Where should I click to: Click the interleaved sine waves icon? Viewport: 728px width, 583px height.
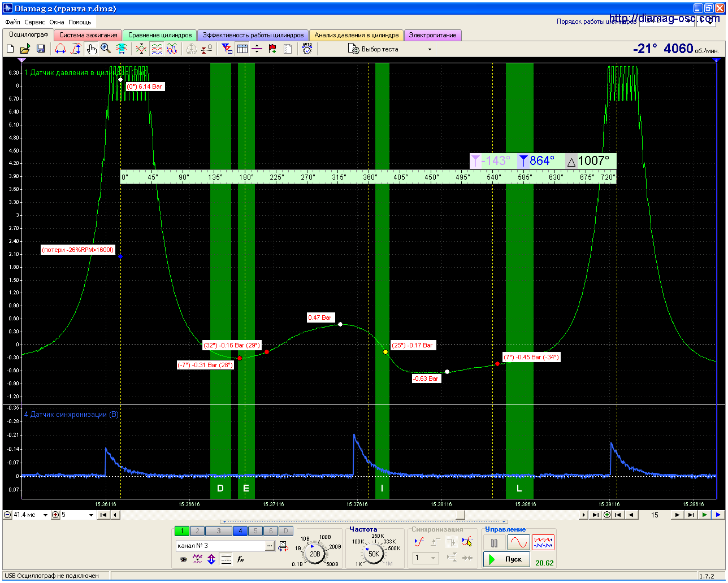[172, 49]
